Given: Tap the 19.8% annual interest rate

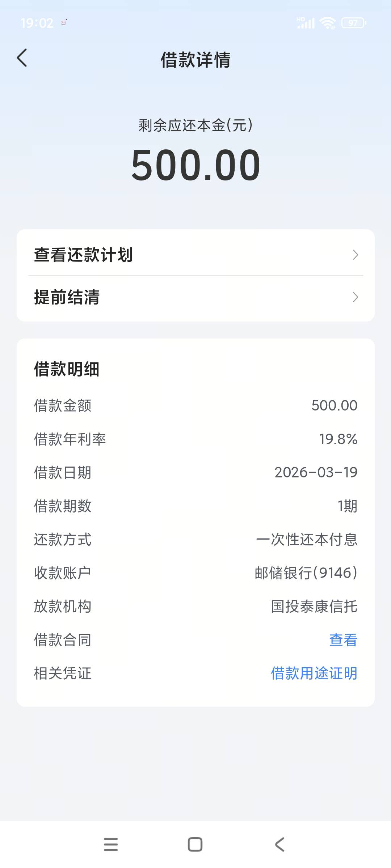Looking at the screenshot, I should (338, 439).
